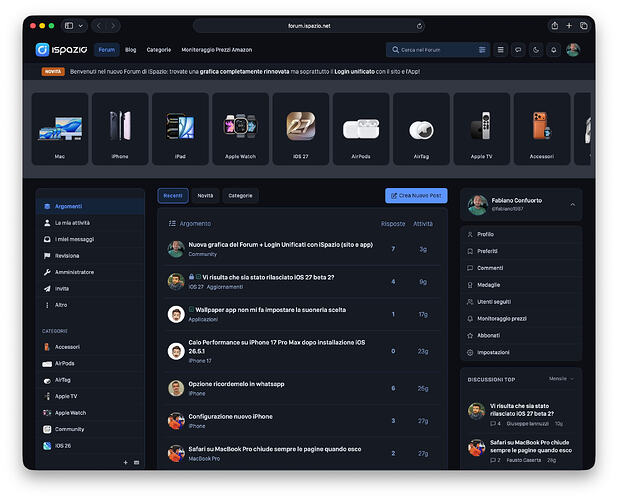Open La mia attività in sidebar
617x500 pixels.
(x=91, y=223)
